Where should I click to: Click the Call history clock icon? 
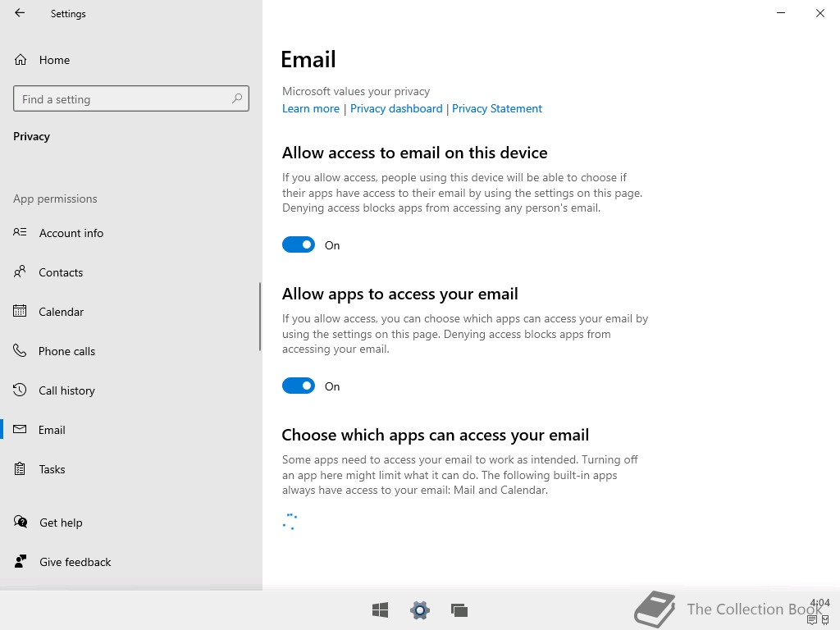click(20, 390)
